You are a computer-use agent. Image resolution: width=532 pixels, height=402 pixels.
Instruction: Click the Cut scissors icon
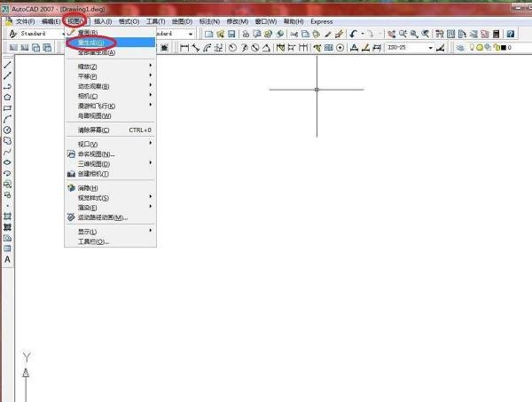point(294,34)
